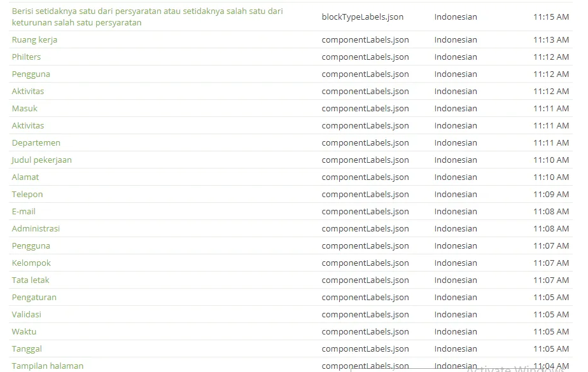Select the 11:08 AM time in Administrasi row
The height and width of the screenshot is (372, 588).
tap(551, 228)
